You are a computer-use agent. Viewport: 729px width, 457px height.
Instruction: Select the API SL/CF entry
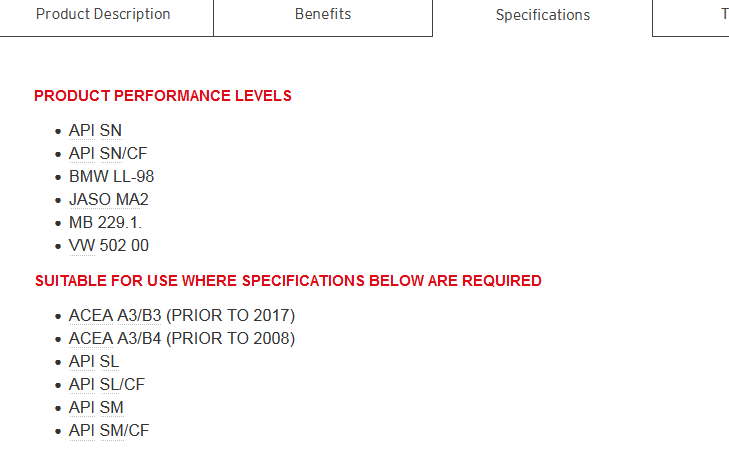107,384
